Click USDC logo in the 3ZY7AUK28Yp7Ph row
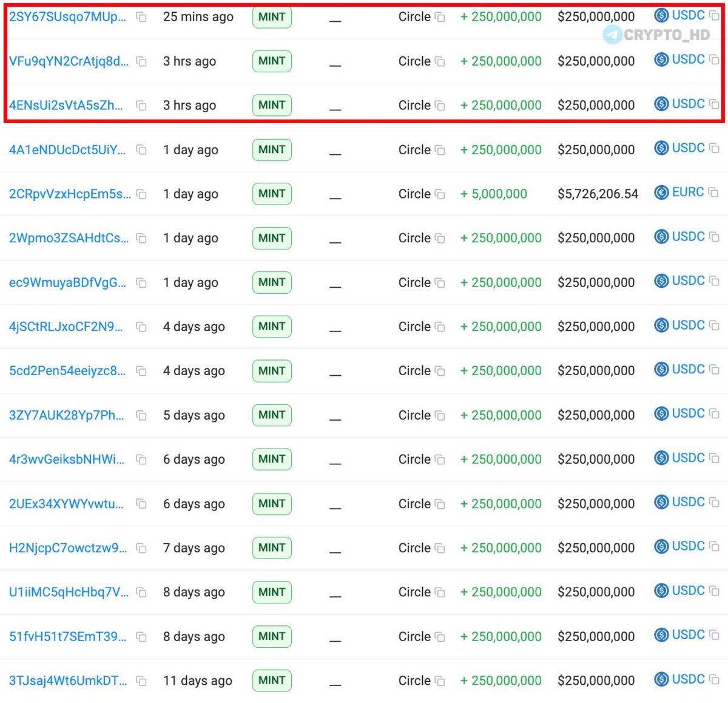The width and height of the screenshot is (728, 703). (661, 413)
